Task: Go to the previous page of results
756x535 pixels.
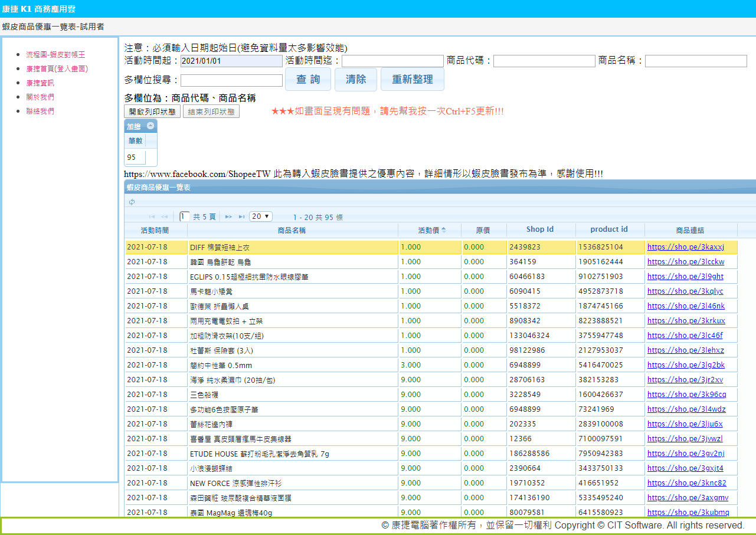Action: 164,217
